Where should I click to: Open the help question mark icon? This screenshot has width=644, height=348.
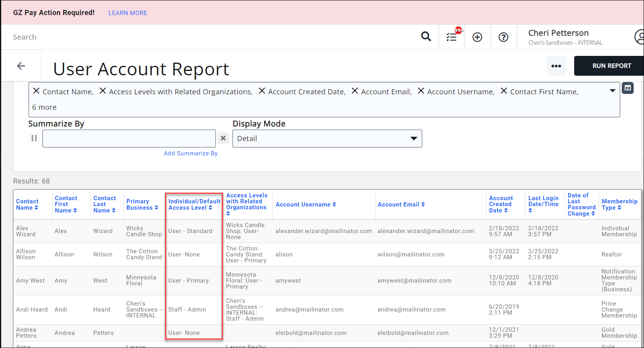coord(503,37)
